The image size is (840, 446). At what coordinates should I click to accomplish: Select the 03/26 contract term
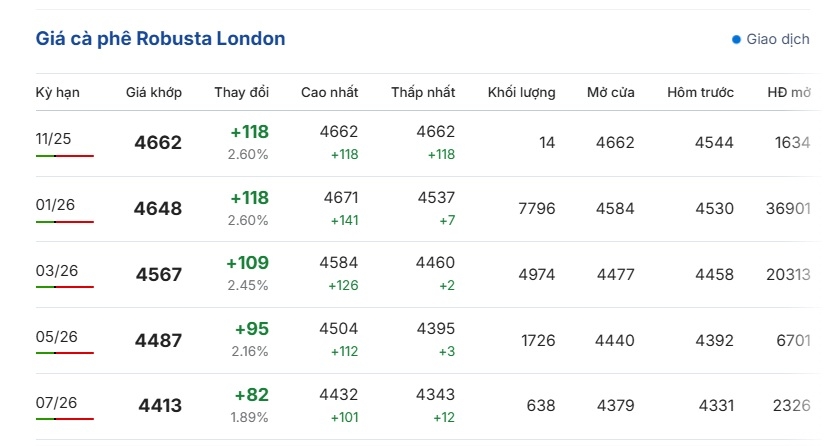[x=56, y=270]
